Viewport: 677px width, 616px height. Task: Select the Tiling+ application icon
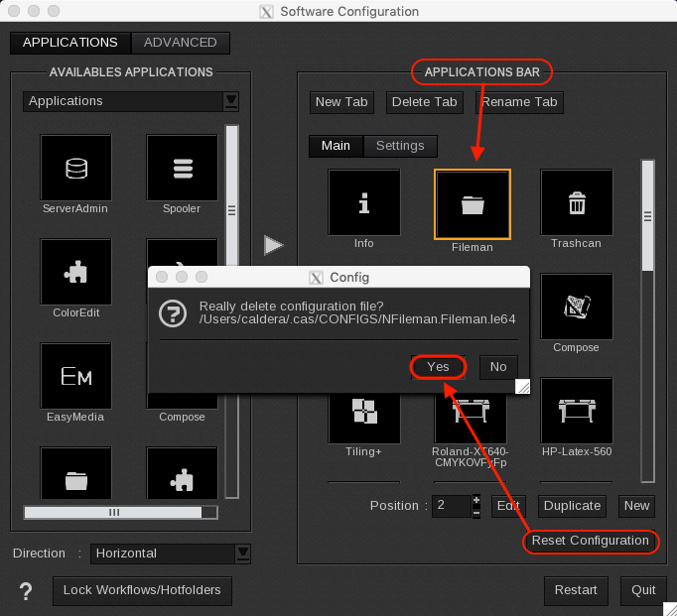click(x=364, y=418)
